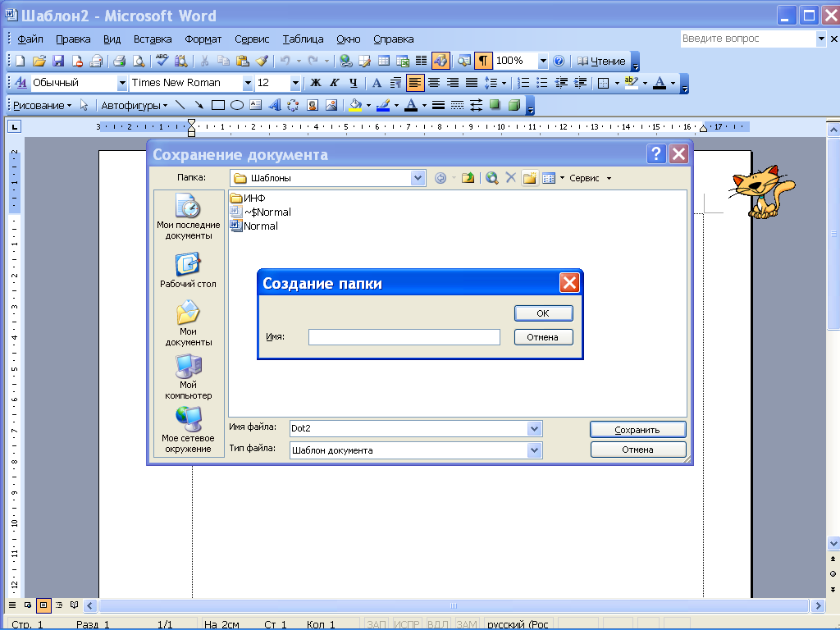This screenshot has height=630, width=840.
Task: Open Desktop (Рабочий стол) in places bar
Action: 188,271
